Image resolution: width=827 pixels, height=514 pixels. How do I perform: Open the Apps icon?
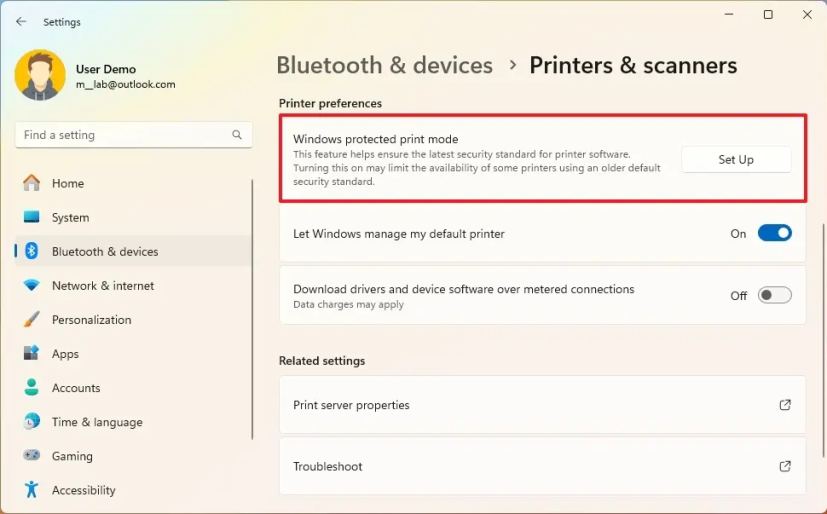(32, 353)
